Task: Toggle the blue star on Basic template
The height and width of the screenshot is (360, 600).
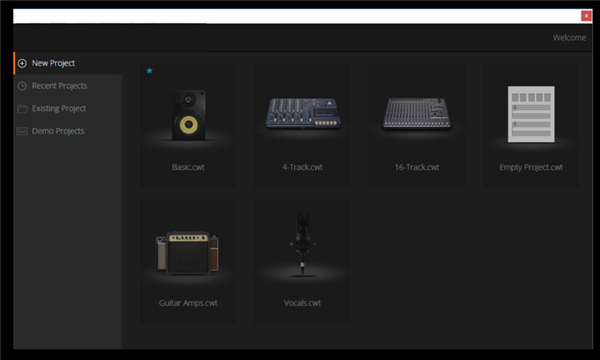Action: [150, 70]
